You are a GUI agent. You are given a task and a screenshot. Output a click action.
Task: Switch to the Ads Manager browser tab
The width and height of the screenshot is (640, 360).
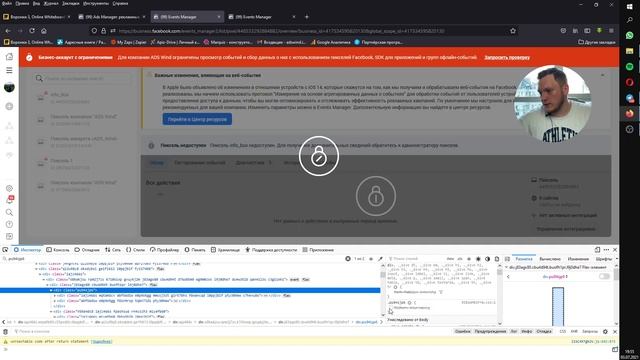point(111,17)
